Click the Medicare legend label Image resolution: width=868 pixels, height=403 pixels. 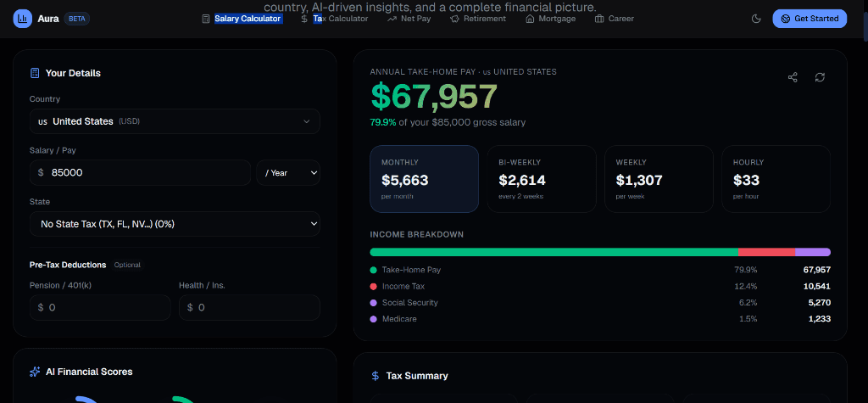tap(399, 319)
